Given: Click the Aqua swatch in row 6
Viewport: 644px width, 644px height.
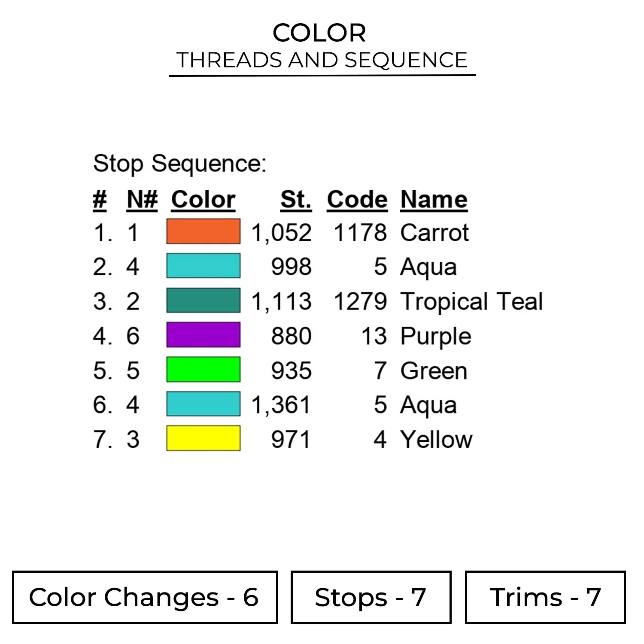Looking at the screenshot, I should tap(203, 404).
